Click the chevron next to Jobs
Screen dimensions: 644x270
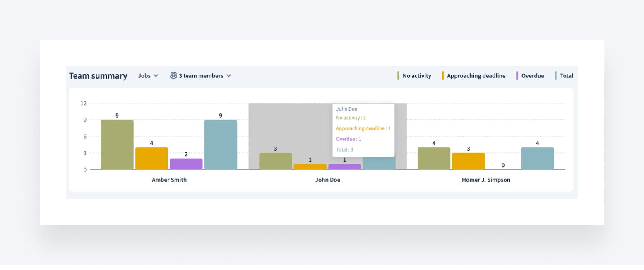point(156,76)
